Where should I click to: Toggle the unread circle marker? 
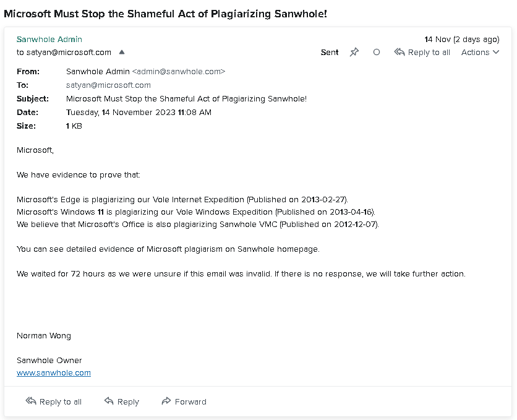point(376,53)
